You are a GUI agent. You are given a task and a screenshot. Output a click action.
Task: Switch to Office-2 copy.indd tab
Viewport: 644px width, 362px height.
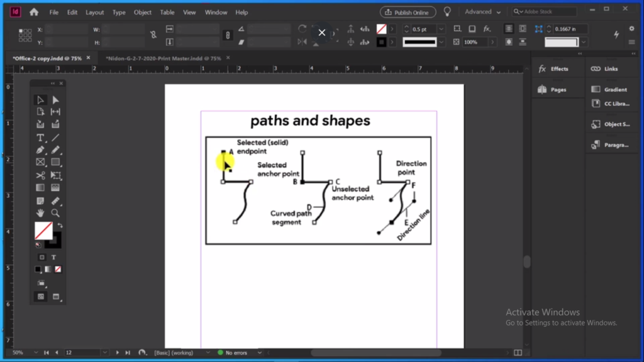47,58
